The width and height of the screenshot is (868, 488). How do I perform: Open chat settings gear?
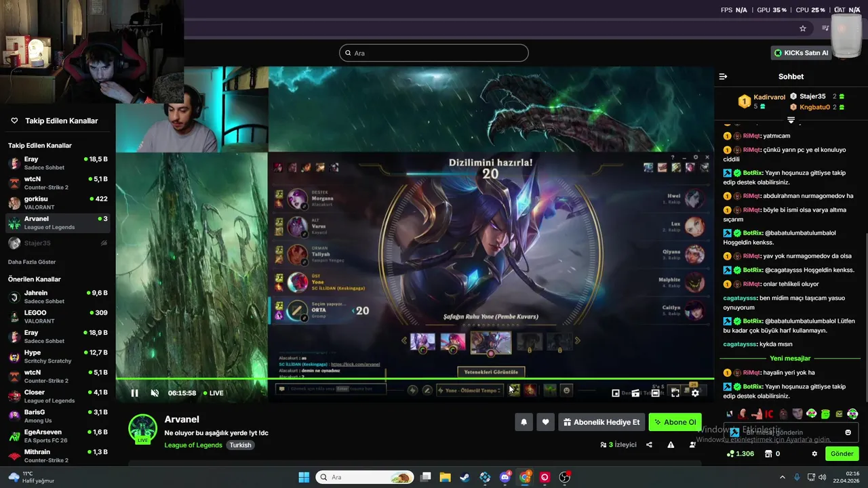[x=814, y=453]
